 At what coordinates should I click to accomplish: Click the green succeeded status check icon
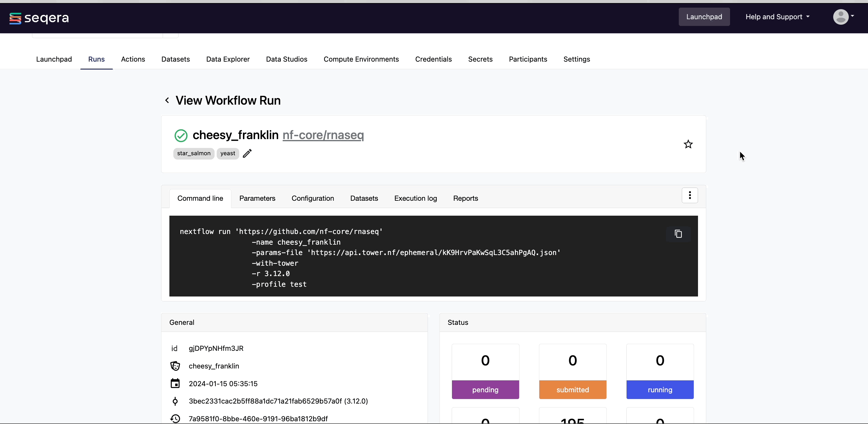[x=181, y=135]
